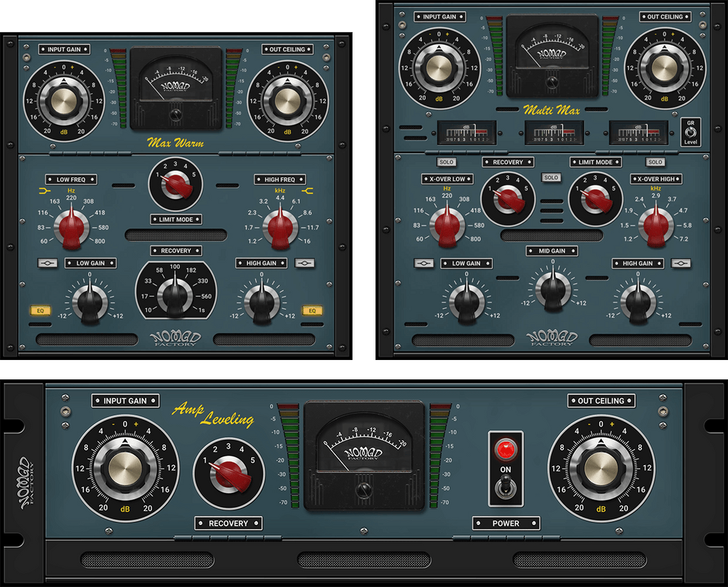Click the Multi Max Out Ceiling knob

click(x=665, y=68)
